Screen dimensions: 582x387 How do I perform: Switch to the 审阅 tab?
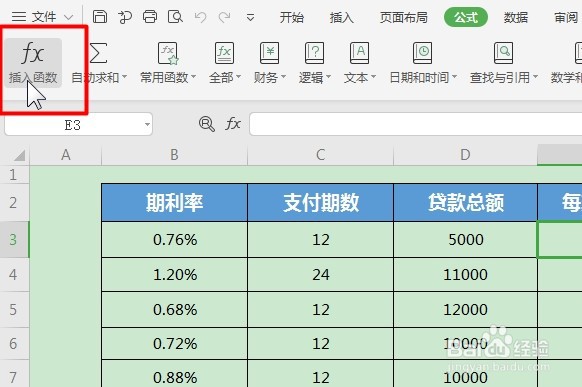[566, 17]
